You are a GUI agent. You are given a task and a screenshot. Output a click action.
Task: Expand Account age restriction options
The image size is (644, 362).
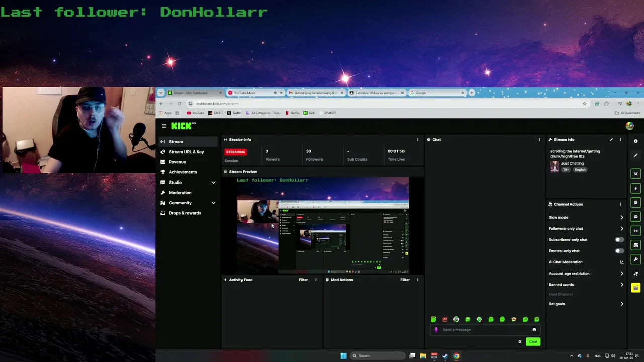tap(622, 274)
